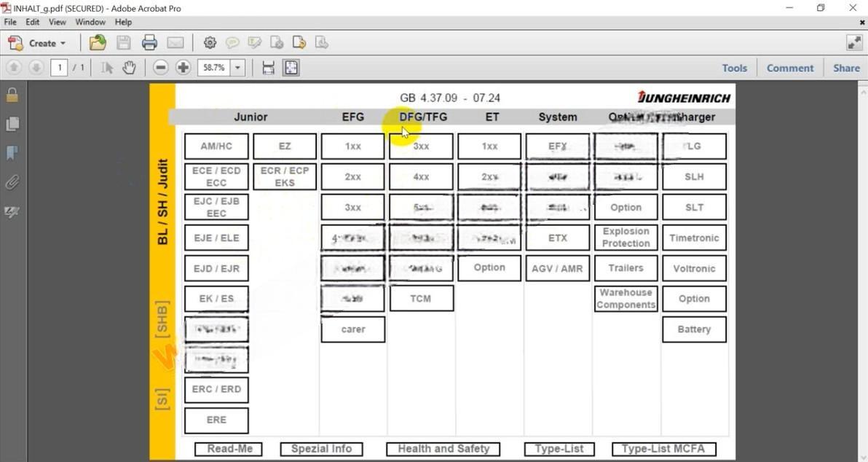Click the Open file folder icon
Image resolution: width=868 pixels, height=462 pixels.
coord(98,43)
